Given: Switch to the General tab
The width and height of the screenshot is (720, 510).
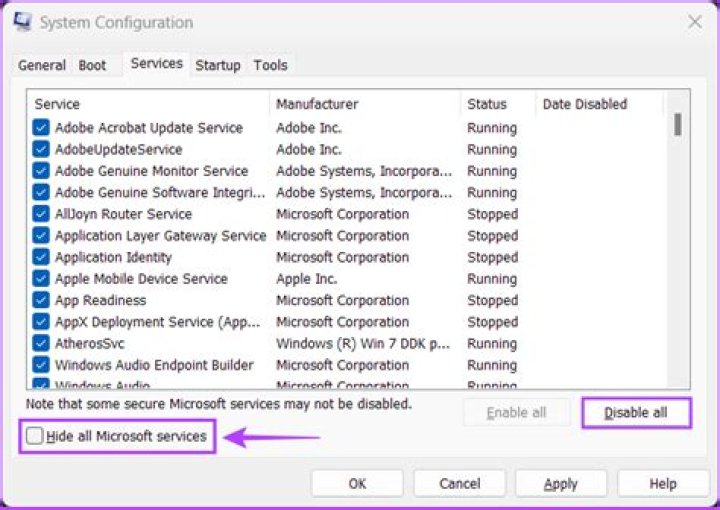Looking at the screenshot, I should point(42,65).
